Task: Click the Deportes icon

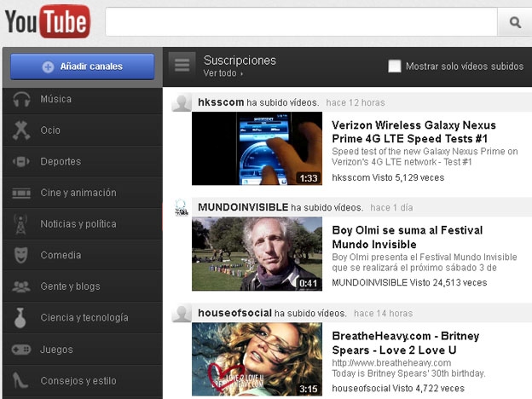Action: [x=21, y=161]
